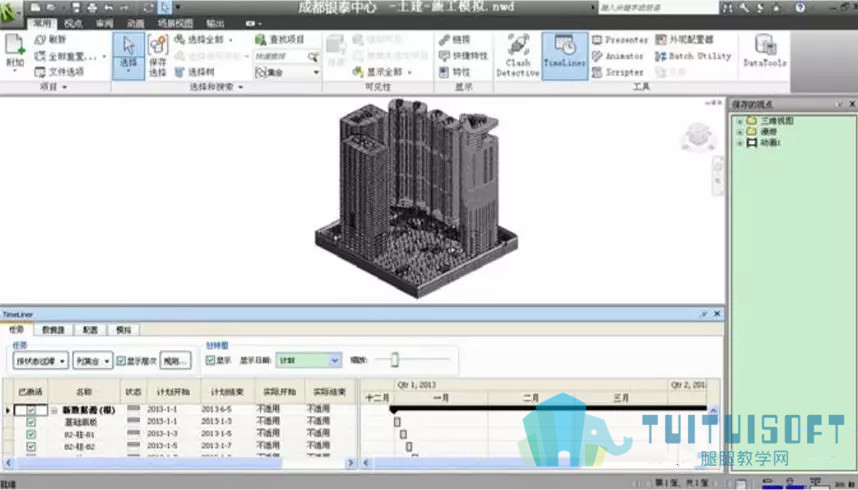Uncheck the active checkbox for B2-柱-B1 row
This screenshot has height=490, width=858.
31,434
